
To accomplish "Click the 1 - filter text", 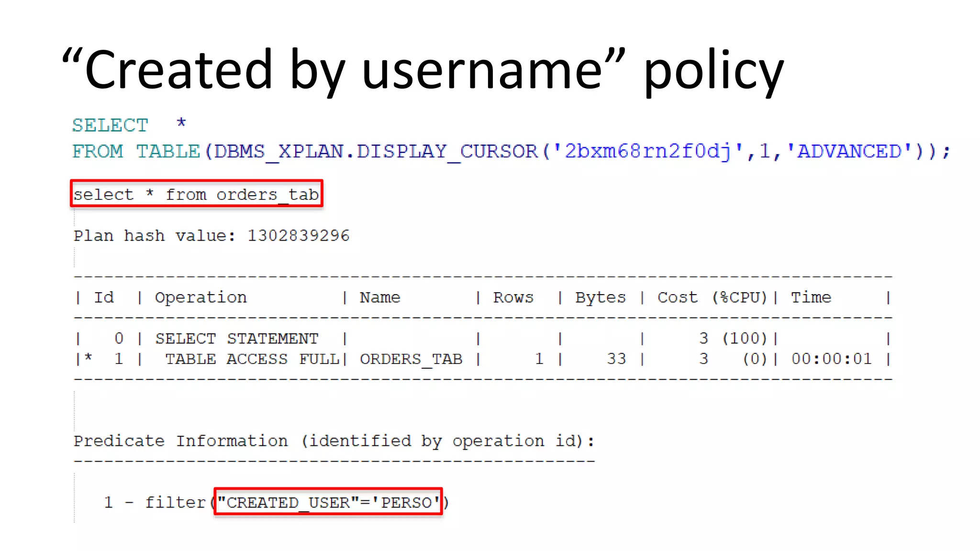I will 155,502.
